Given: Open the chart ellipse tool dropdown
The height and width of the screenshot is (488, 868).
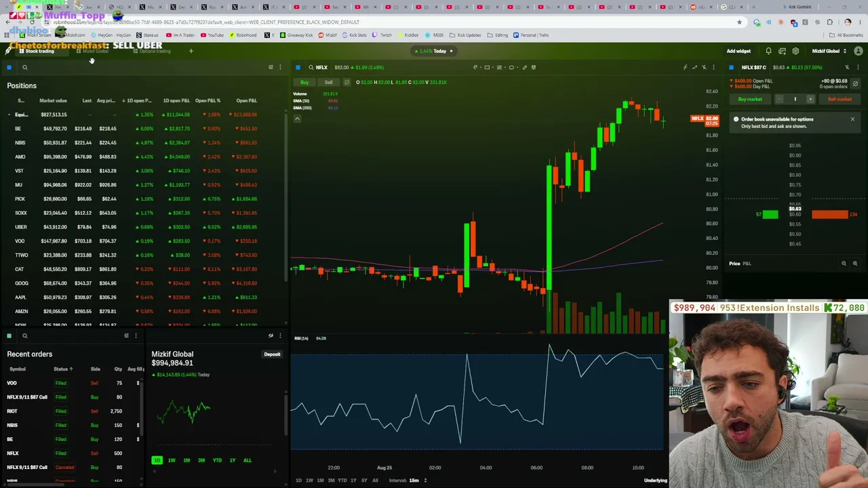Looking at the screenshot, I should [x=517, y=67].
